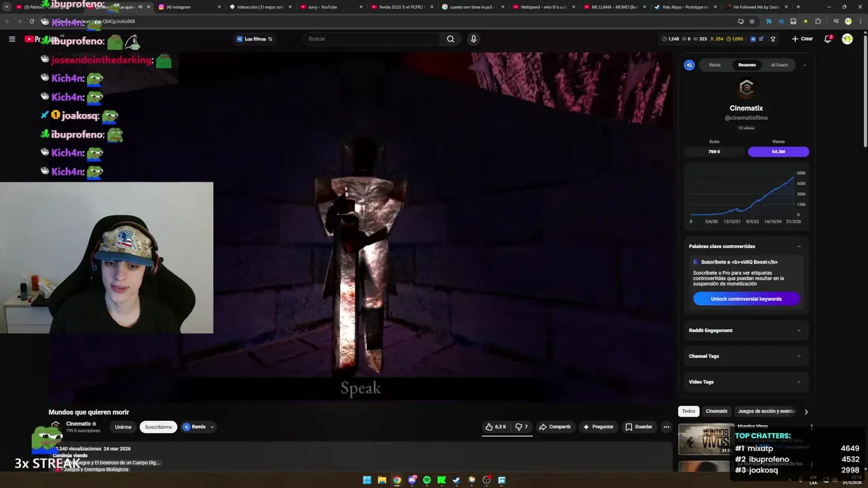
Task: Open a new browser tab
Action: (798, 7)
